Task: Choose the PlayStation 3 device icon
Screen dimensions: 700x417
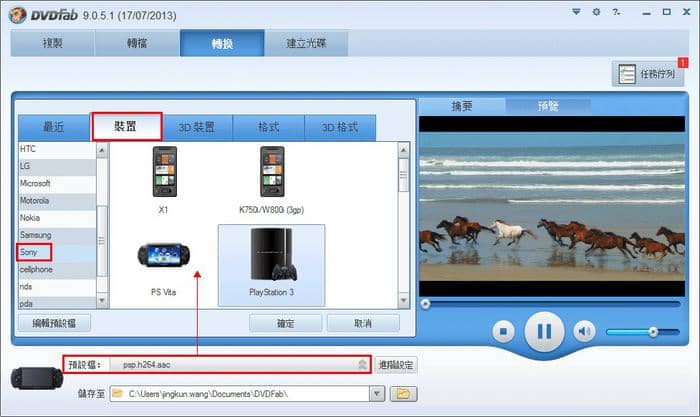Action: [271, 266]
